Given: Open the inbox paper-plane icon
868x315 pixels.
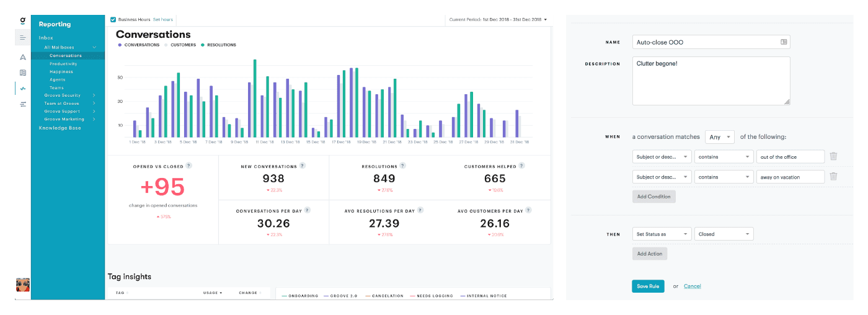Looking at the screenshot, I should [23, 57].
